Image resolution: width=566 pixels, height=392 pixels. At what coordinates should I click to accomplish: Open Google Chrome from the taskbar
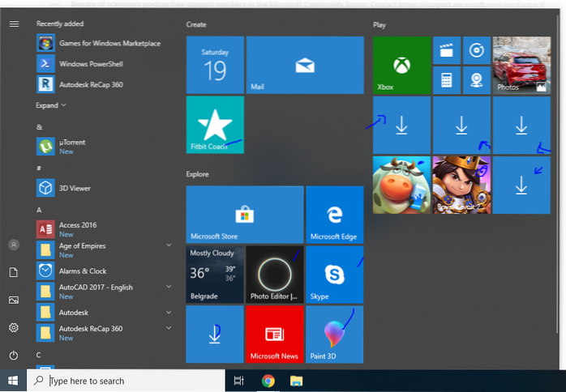(x=268, y=381)
